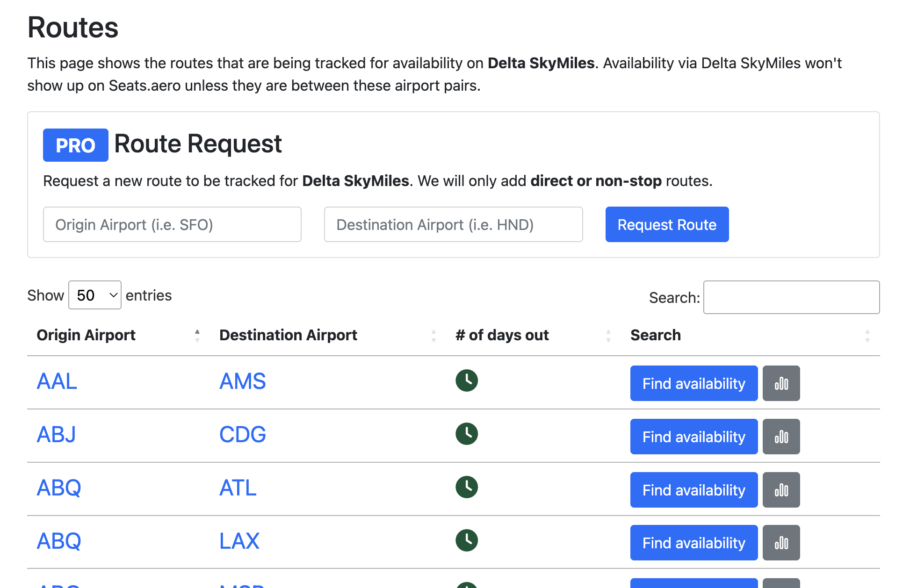
Task: Find availability for ABQ to ATL
Action: click(x=694, y=490)
